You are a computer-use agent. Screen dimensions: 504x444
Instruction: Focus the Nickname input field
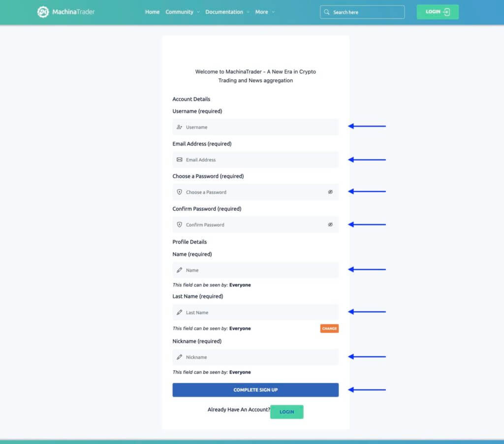[x=255, y=357]
